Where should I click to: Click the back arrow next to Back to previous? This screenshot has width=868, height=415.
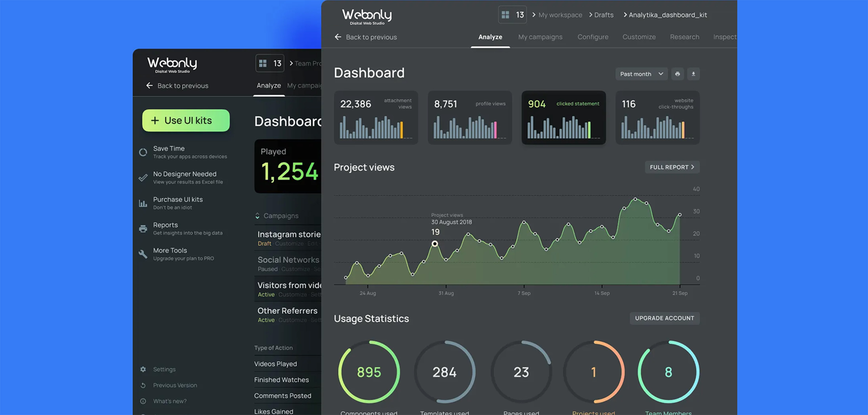pos(338,37)
